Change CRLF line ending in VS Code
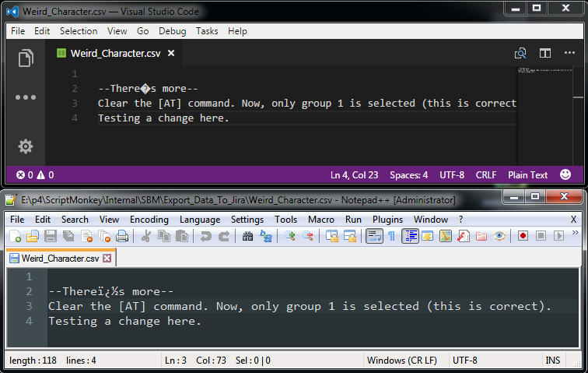This screenshot has width=588, height=373. 486,175
